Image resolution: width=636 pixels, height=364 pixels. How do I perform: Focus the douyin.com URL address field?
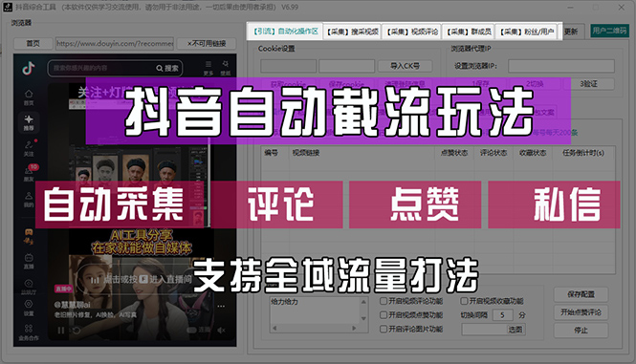click(x=115, y=43)
